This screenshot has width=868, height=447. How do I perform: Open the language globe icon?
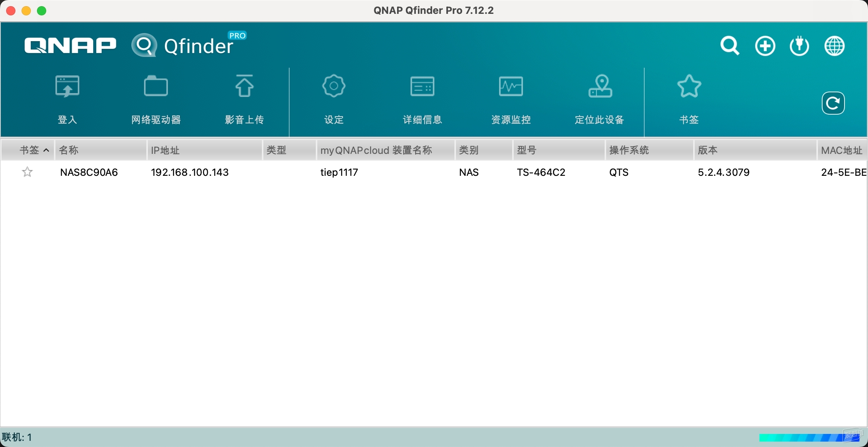(x=834, y=46)
